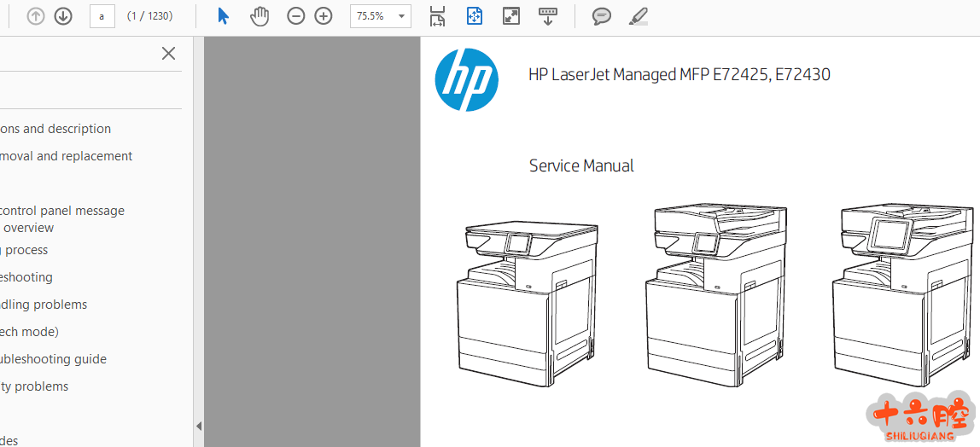The width and height of the screenshot is (980, 447).
Task: Click the fit one full page icon
Action: point(475,16)
